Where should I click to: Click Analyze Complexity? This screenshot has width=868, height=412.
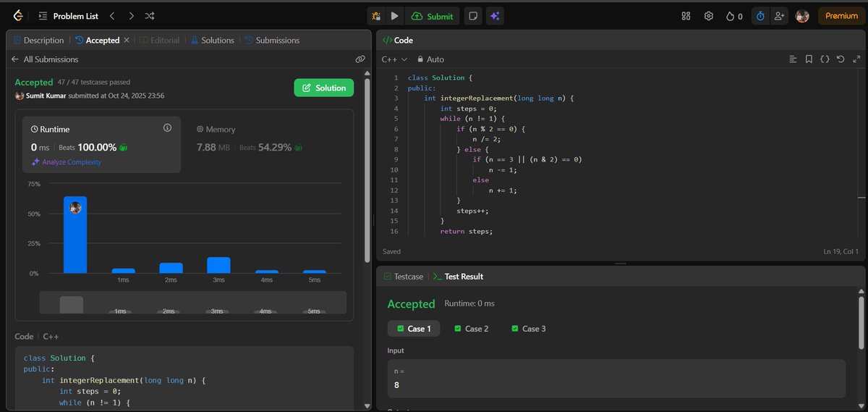(x=66, y=162)
